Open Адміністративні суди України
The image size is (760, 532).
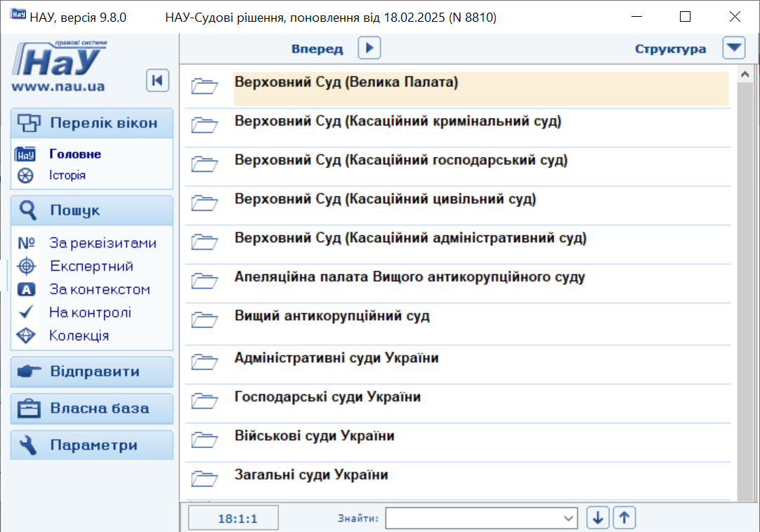coord(337,358)
